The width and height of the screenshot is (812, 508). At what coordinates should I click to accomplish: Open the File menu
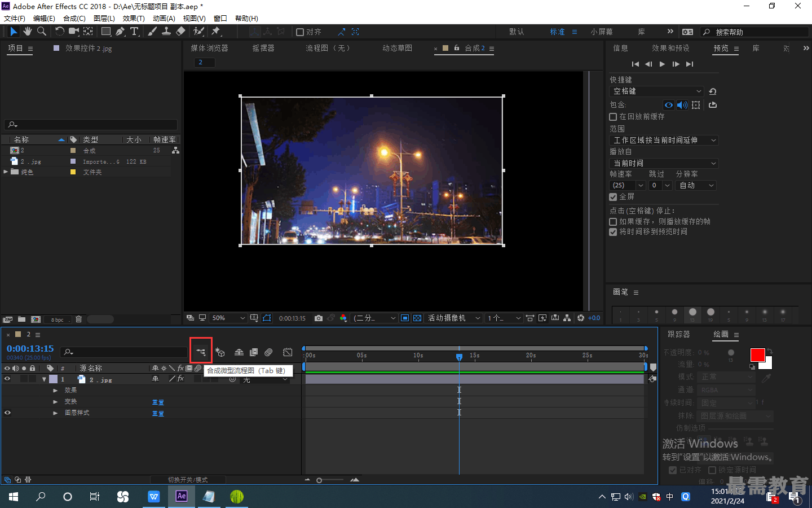15,18
